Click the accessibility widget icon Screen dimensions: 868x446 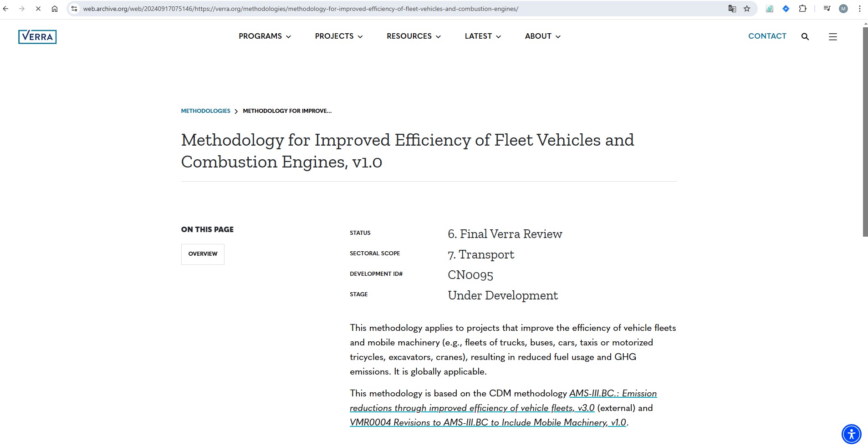click(851, 433)
